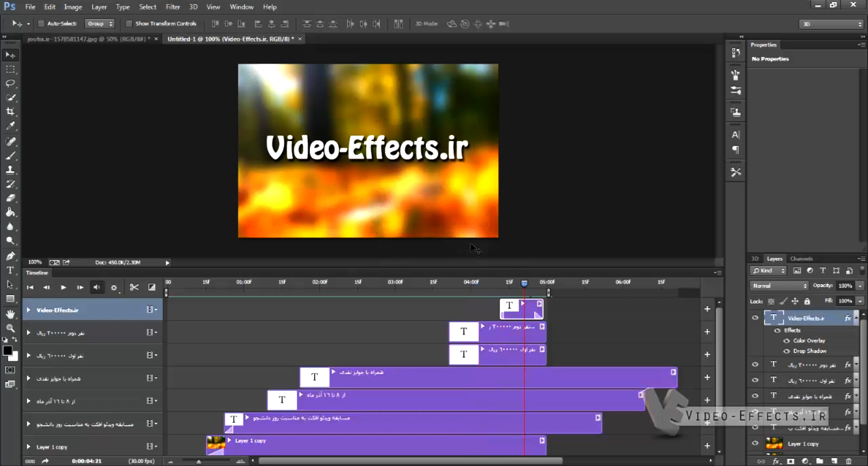This screenshot has height=466, width=868.
Task: Delete layer with trash icon
Action: click(x=849, y=461)
